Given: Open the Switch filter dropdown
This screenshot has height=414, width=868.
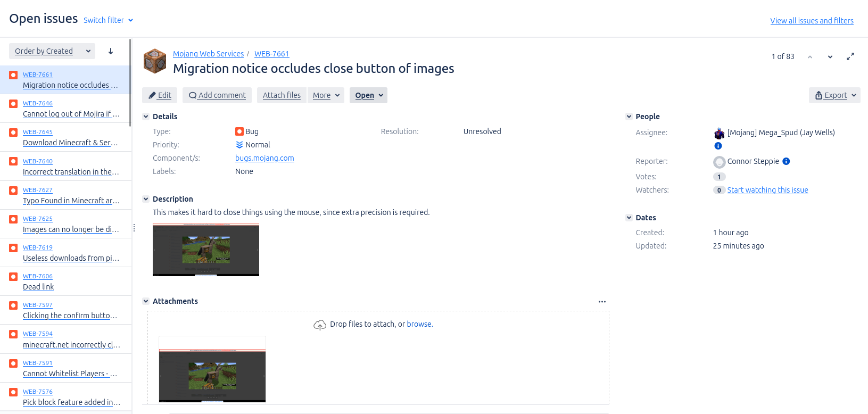Looking at the screenshot, I should tap(108, 20).
